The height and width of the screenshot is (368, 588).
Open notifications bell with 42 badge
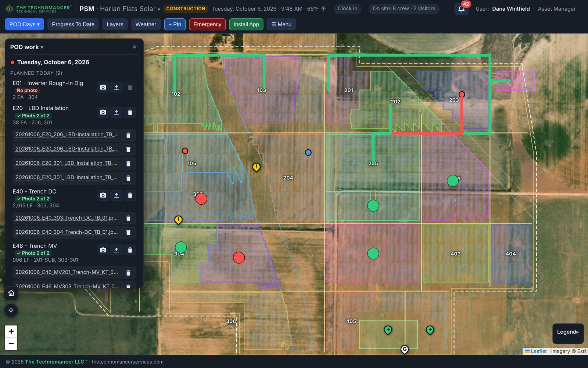click(461, 9)
